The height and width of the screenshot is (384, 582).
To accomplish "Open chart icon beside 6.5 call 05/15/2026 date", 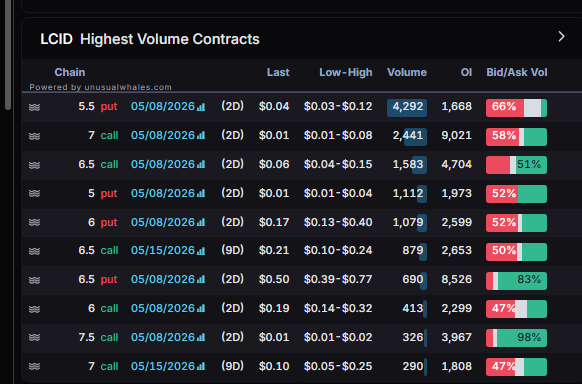I will tap(201, 251).
